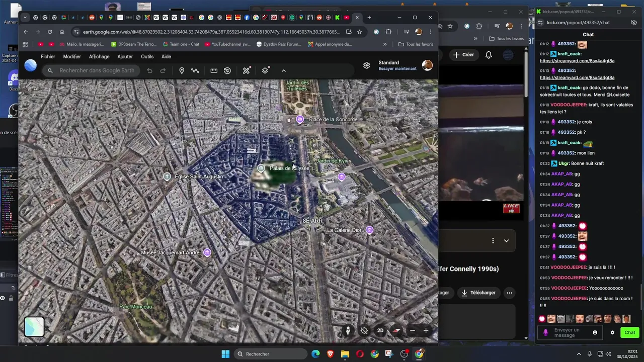
Task: Open the Aide menu
Action: [167, 57]
